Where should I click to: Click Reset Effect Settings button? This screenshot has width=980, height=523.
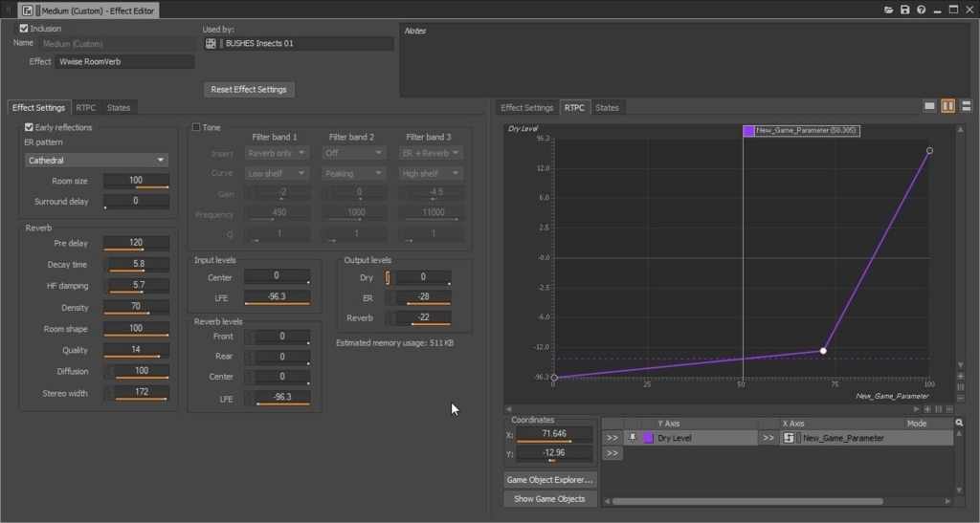coord(249,89)
